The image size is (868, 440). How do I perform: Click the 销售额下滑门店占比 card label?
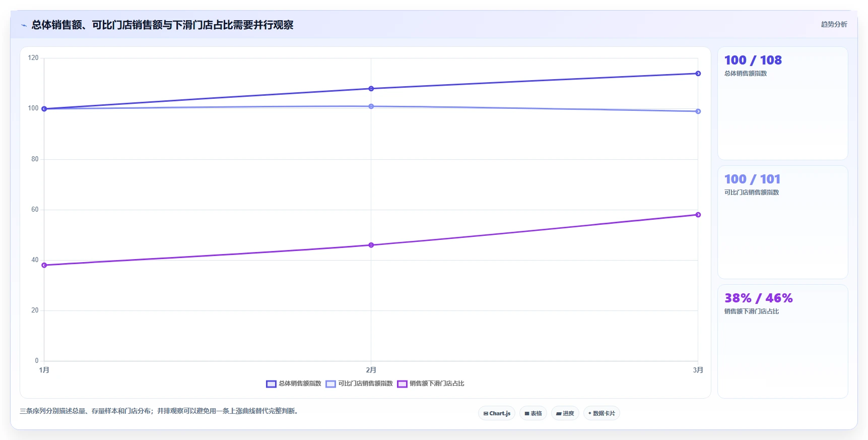[x=752, y=311]
